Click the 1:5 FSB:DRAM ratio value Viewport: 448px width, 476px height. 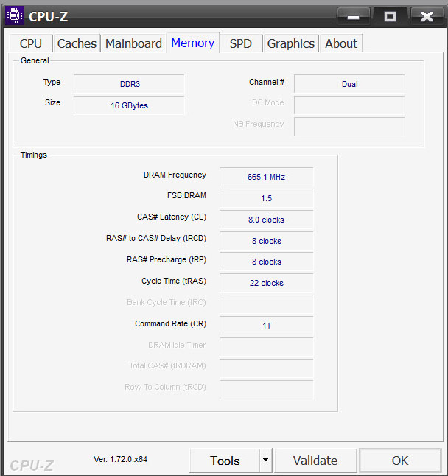(x=267, y=198)
